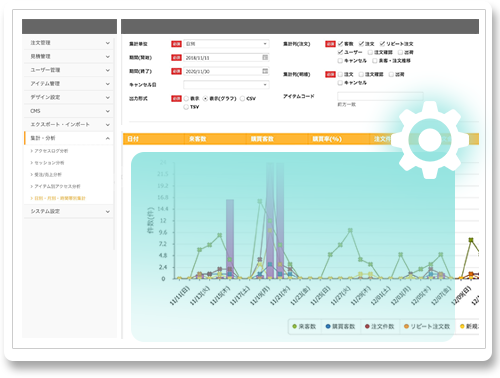The image size is (500, 378).
Task: Uncheck リピート注文 checkbox
Action: pos(383,44)
